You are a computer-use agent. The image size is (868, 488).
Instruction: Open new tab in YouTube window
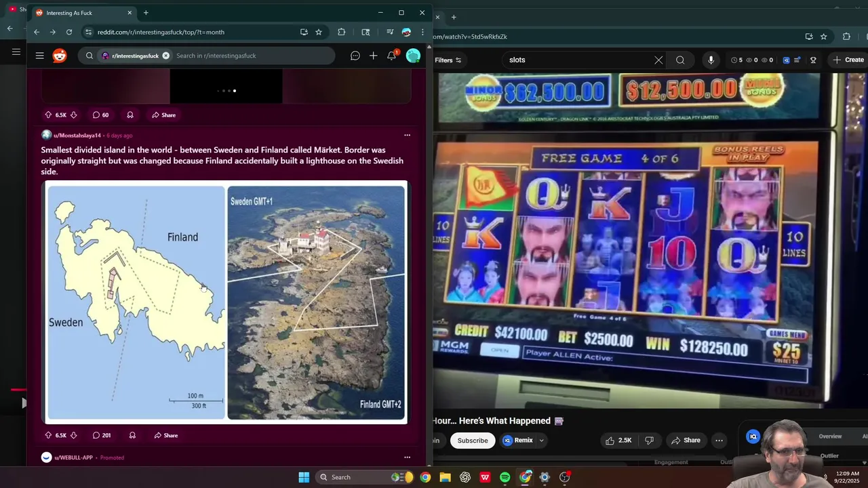click(454, 17)
